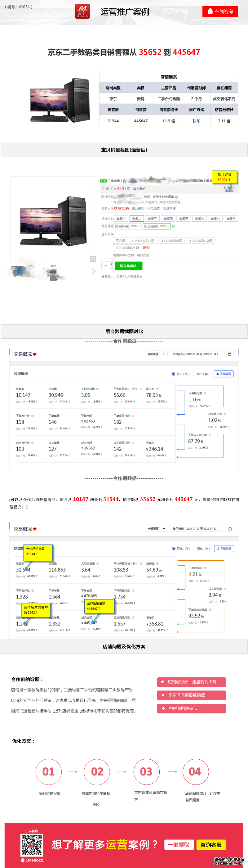Click 下载数据 in the May panel
This screenshot has height=868, width=248.
point(224,374)
